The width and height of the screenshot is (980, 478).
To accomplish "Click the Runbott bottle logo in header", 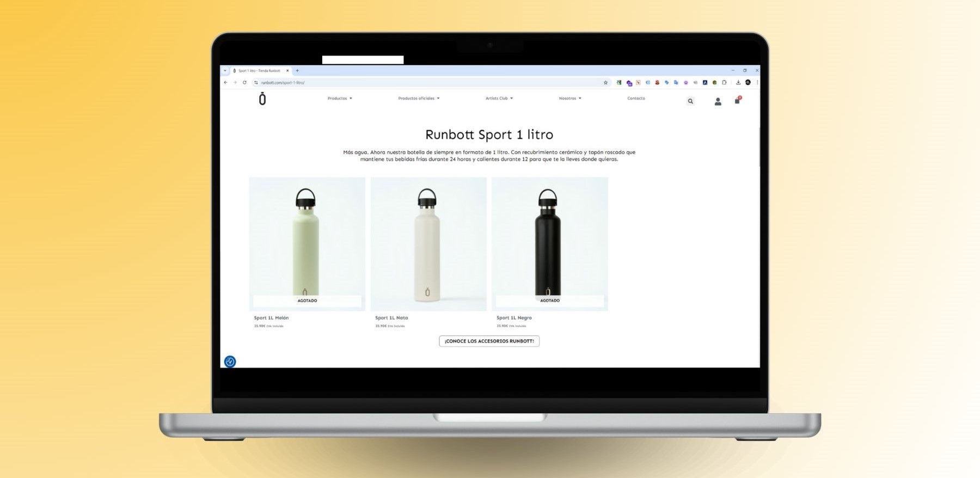I will [x=262, y=99].
